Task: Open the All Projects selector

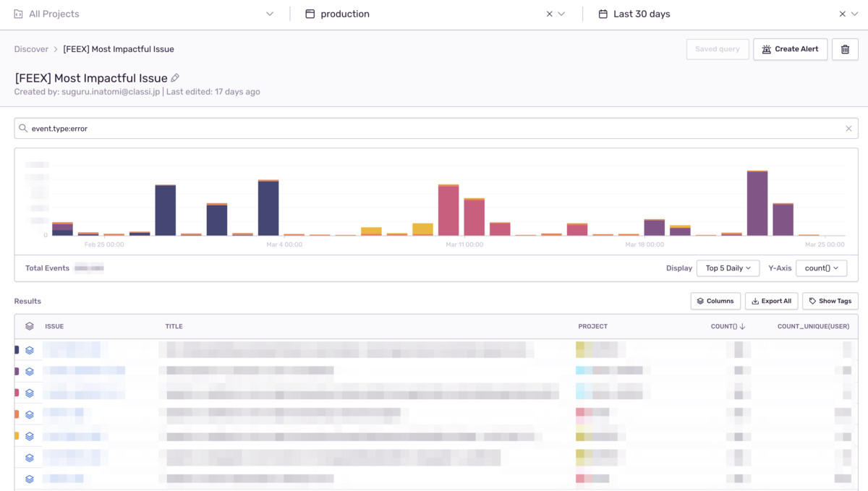Action: coord(145,14)
